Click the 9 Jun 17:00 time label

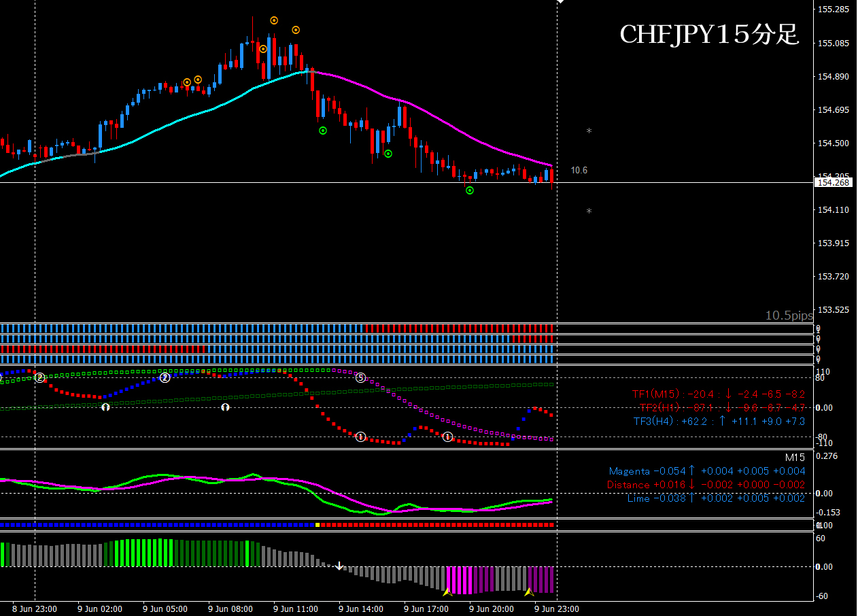426,609
